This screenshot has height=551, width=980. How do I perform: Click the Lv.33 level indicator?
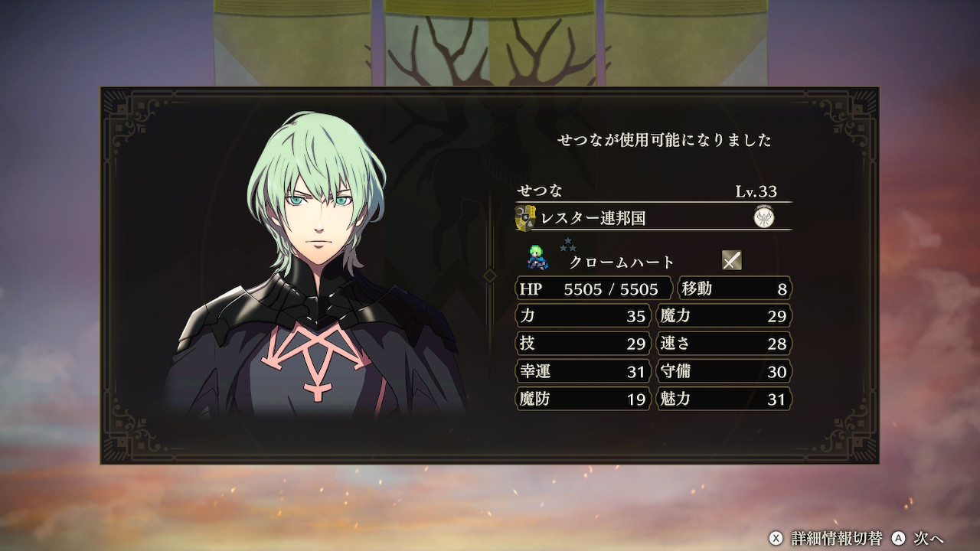[x=756, y=191]
